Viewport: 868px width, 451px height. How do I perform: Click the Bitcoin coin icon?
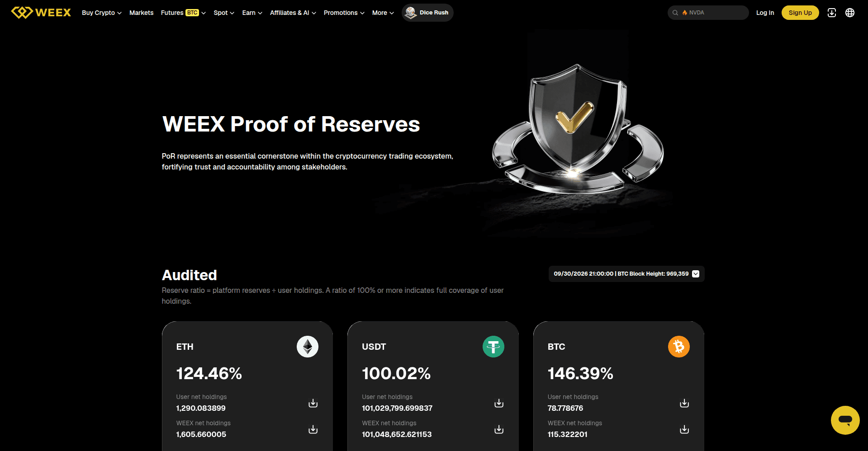679,347
